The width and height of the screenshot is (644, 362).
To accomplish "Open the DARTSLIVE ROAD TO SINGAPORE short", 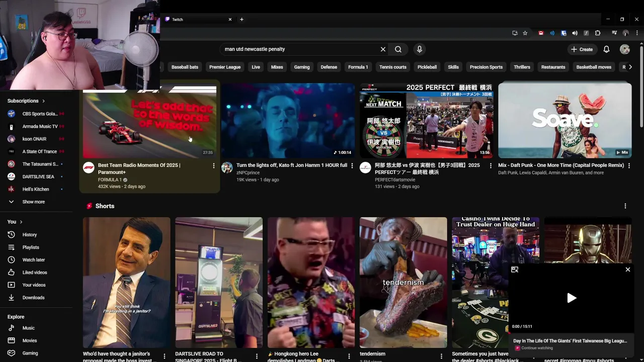I will [x=219, y=283].
